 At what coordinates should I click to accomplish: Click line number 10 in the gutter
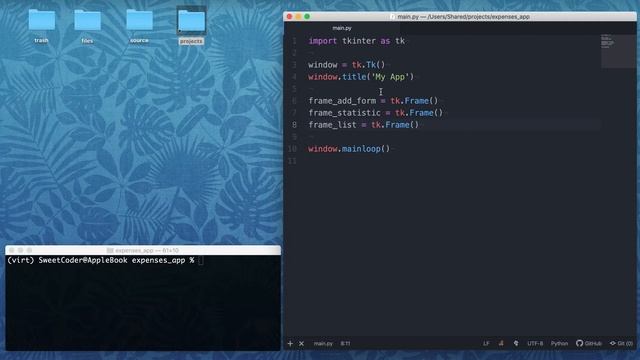click(292, 149)
